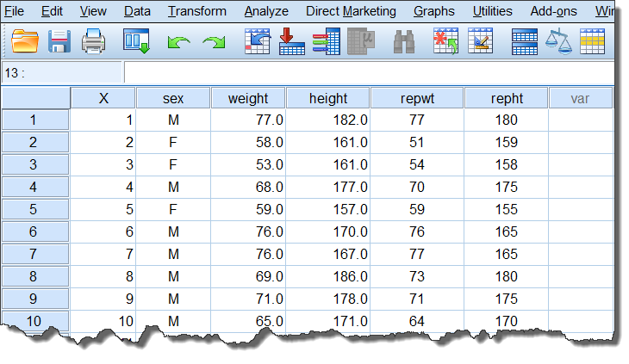Select the weight column header
The image size is (629, 364).
[248, 98]
